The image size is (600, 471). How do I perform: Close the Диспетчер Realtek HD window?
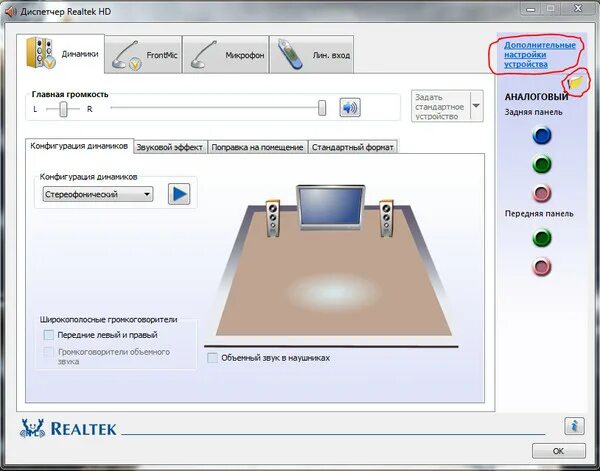pos(577,8)
